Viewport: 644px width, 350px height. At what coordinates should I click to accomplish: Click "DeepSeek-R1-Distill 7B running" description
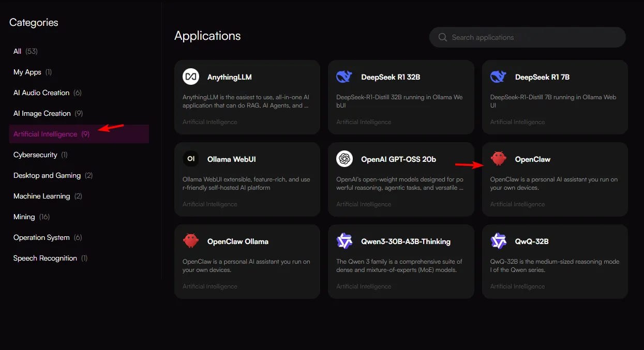click(x=553, y=101)
